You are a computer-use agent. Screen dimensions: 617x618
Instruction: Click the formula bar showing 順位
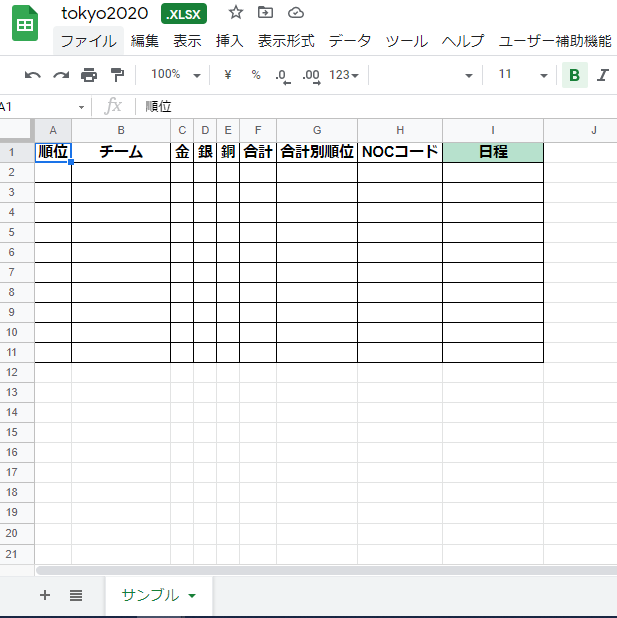click(378, 106)
